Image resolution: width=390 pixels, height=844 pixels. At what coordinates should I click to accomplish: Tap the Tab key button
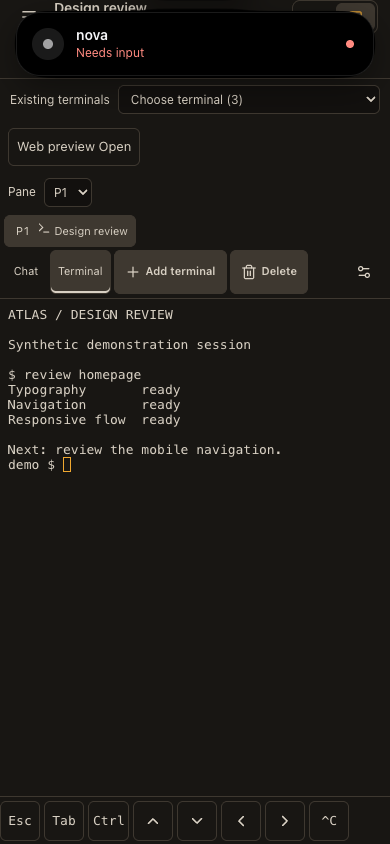[64, 821]
